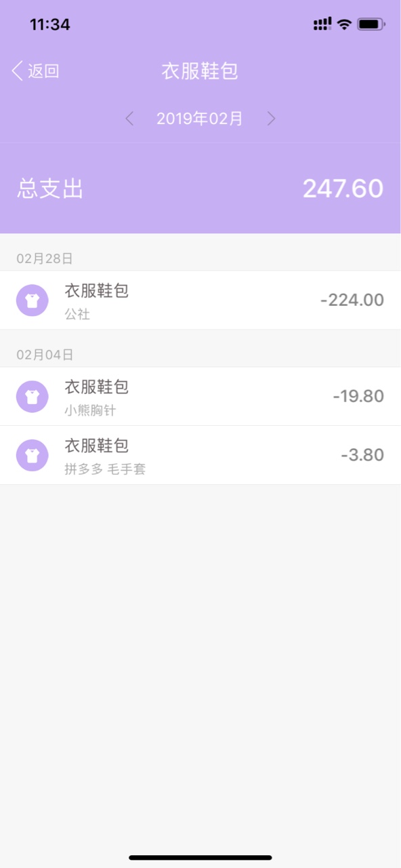Image resolution: width=401 pixels, height=868 pixels.
Task: Open the -19.80 小熊胸针 expense record
Action: click(200, 397)
